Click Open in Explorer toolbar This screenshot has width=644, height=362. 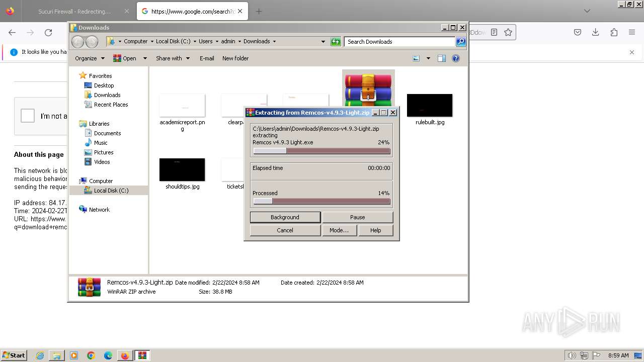[x=125, y=58]
